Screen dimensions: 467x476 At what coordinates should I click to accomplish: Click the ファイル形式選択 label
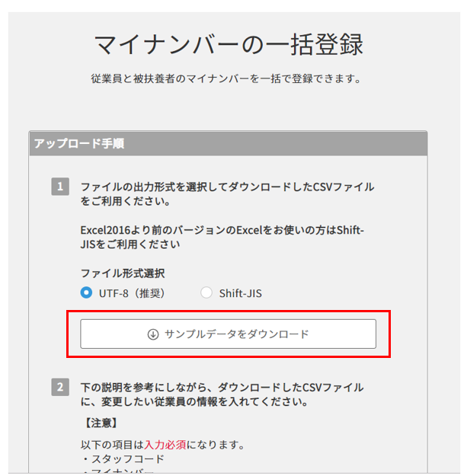123,273
